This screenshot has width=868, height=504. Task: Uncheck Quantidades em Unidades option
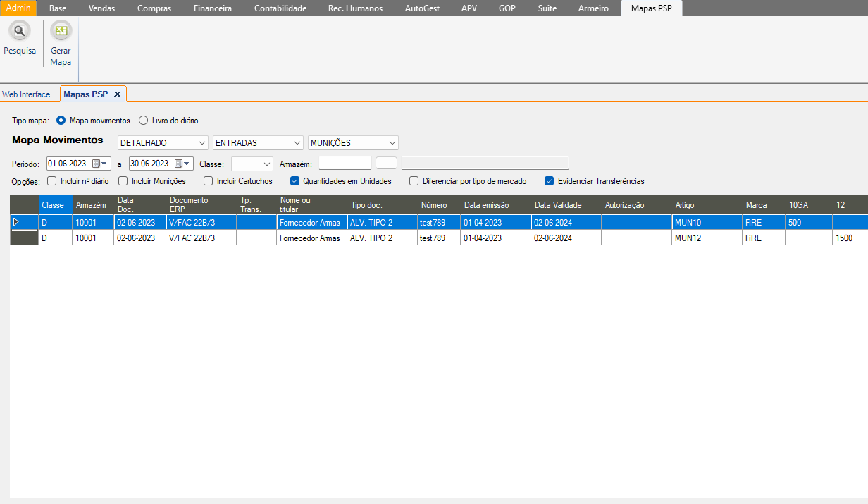(295, 181)
